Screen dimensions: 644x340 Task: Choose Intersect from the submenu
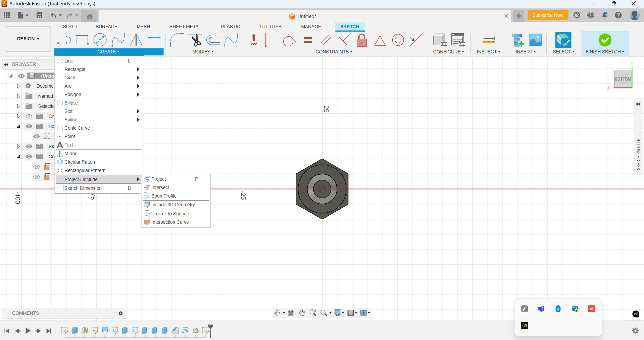click(176, 187)
